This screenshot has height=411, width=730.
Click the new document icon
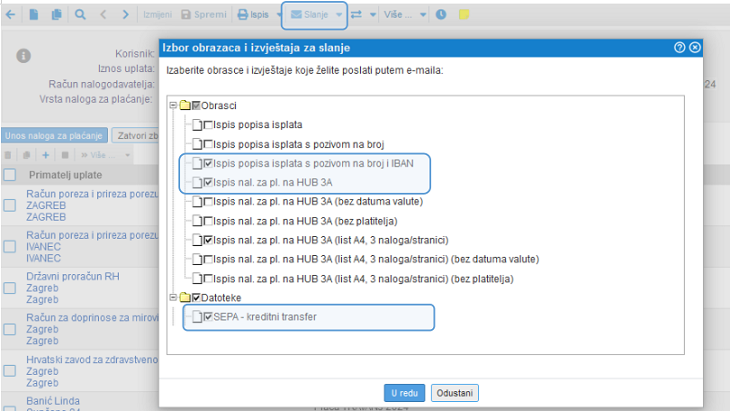34,15
